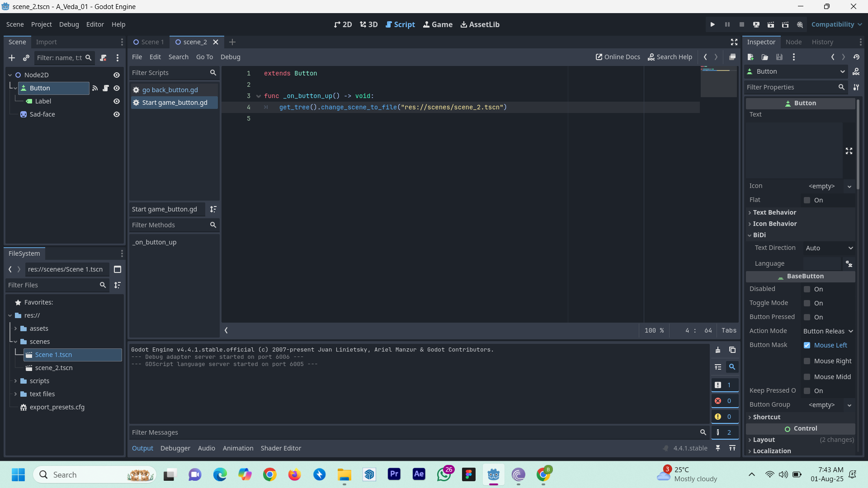The width and height of the screenshot is (868, 488).
Task: Toggle FileSystem split mode icon
Action: [118, 269]
